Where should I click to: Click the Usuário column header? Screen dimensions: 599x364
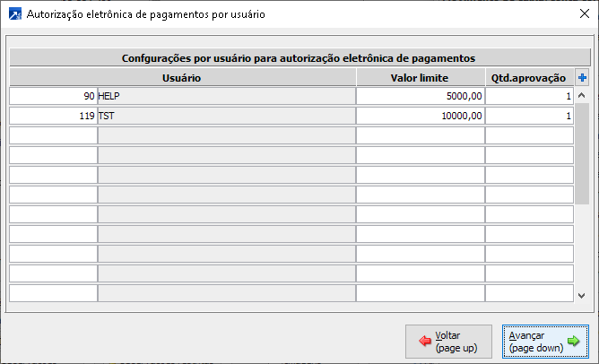182,78
